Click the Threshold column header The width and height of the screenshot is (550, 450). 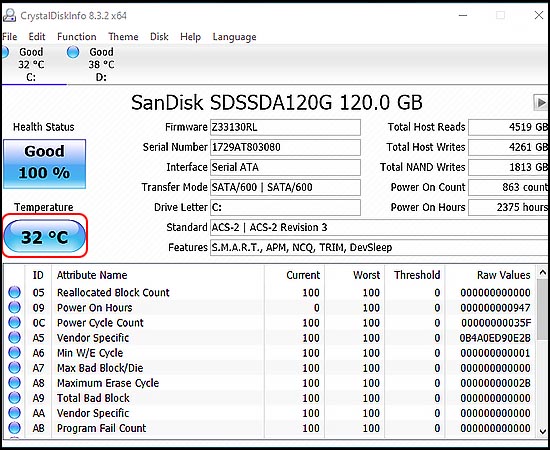point(415,275)
